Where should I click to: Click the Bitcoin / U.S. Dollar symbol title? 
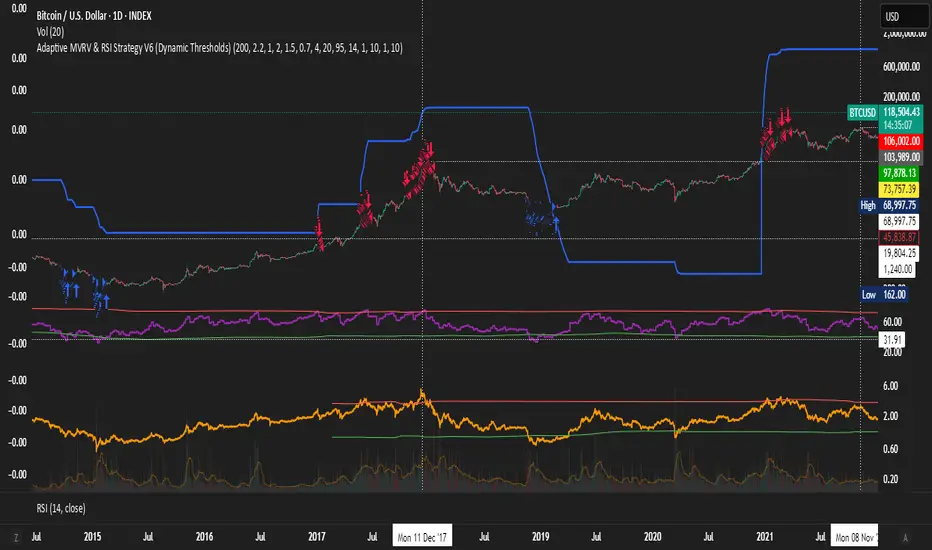point(94,15)
